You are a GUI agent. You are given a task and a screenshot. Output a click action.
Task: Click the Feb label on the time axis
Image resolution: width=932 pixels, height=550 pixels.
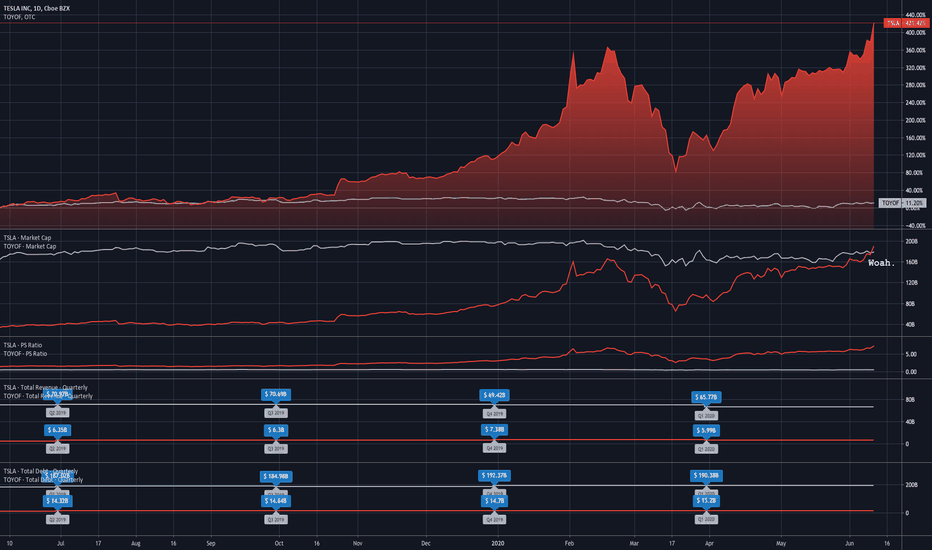tap(569, 543)
